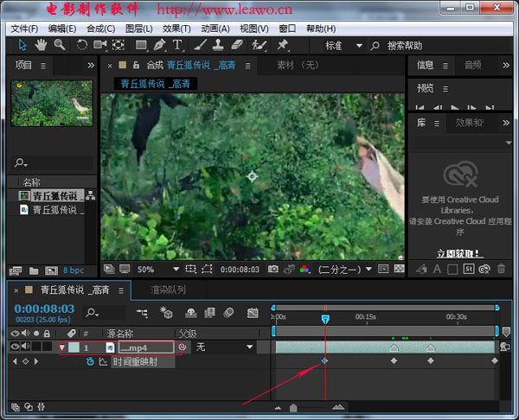Delete library item with trash icon
Image resolution: width=519 pixels, height=420 pixels.
(502, 269)
